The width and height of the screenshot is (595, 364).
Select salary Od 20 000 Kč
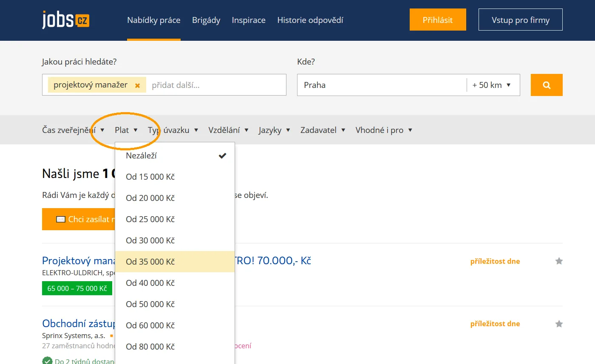175,198
